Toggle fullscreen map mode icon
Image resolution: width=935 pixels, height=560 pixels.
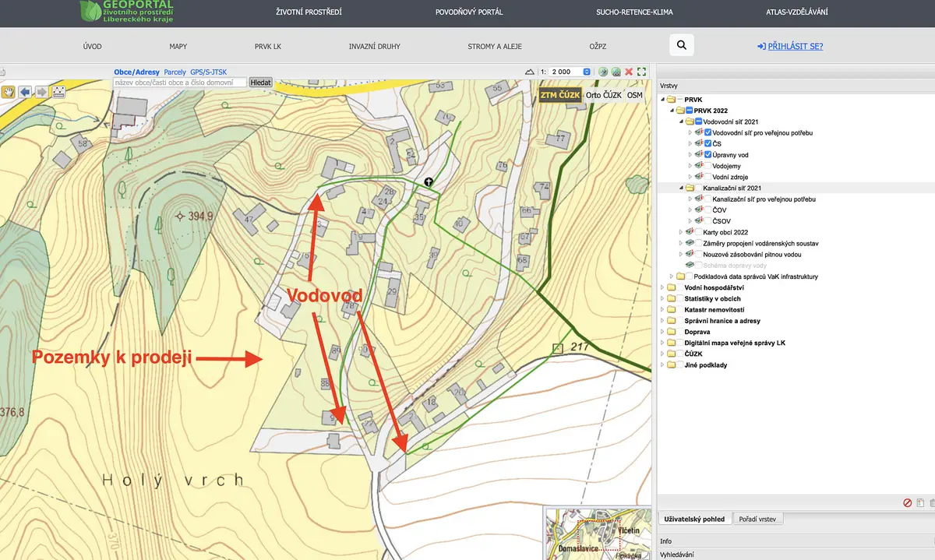(x=641, y=72)
